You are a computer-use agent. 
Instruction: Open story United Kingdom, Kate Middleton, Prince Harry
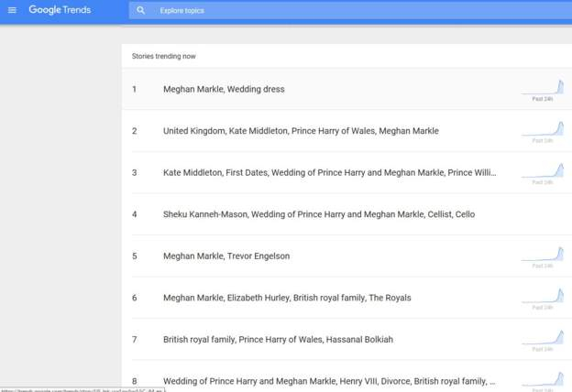(x=301, y=131)
